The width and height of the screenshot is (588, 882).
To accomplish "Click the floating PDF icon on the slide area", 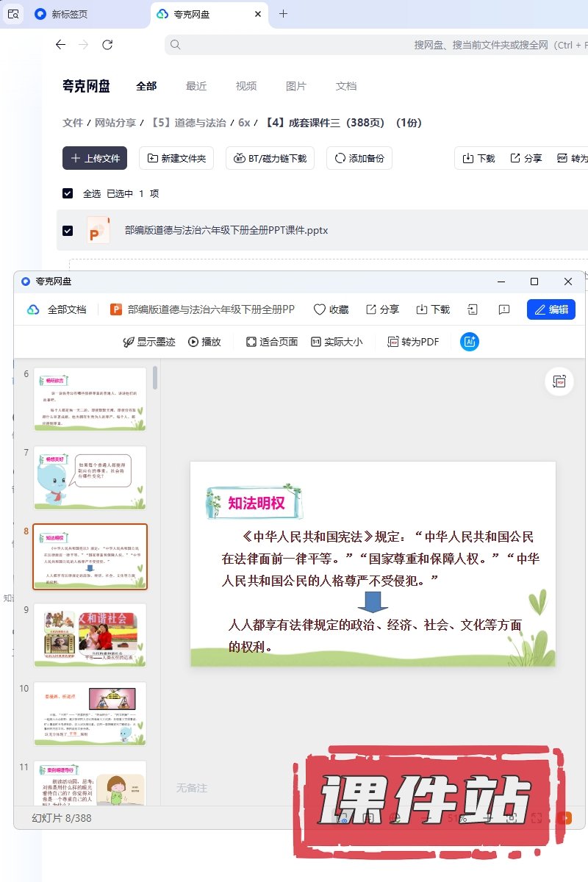I will pyautogui.click(x=559, y=381).
